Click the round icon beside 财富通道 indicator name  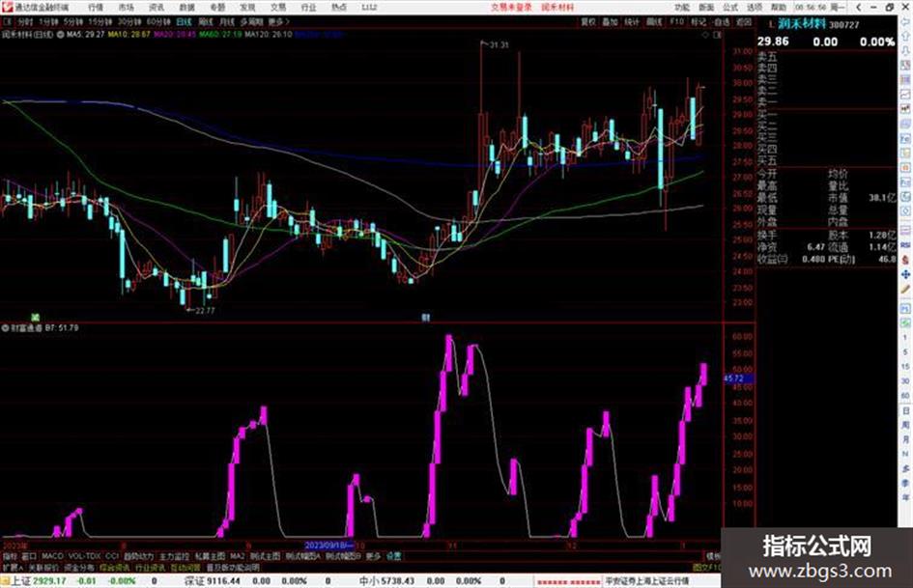click(x=5, y=327)
